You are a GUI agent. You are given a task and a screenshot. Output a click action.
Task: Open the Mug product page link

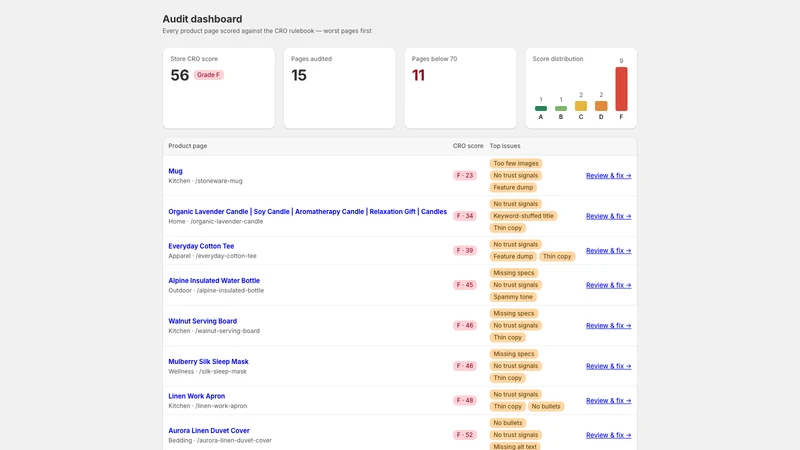point(175,171)
